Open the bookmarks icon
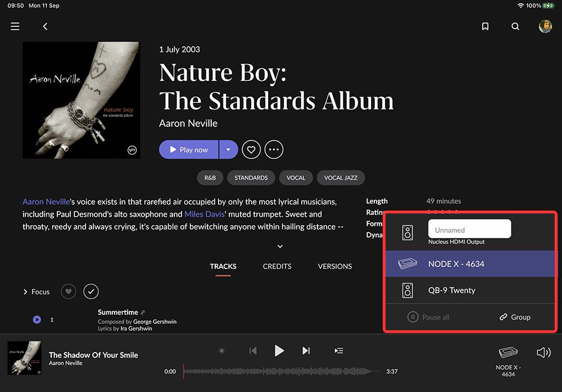The height and width of the screenshot is (392, 562). [x=485, y=26]
